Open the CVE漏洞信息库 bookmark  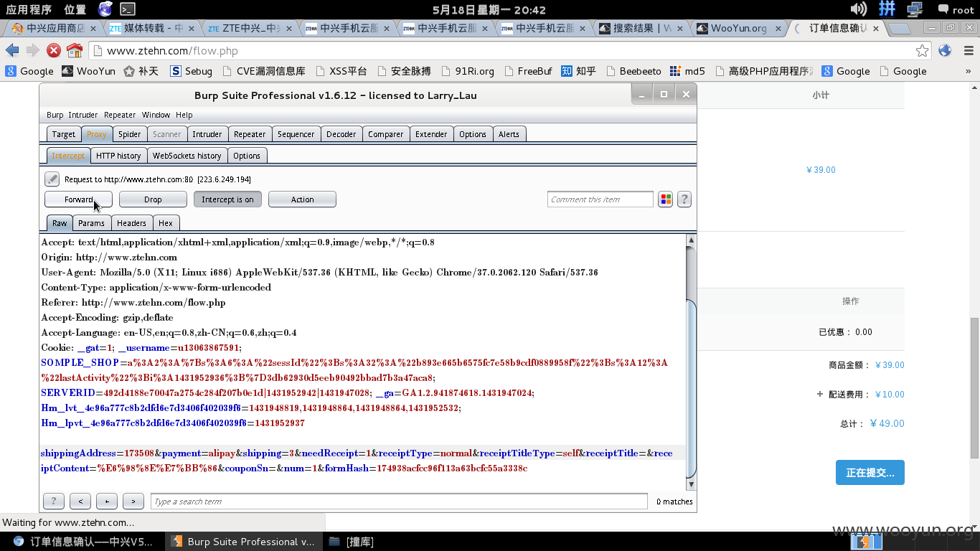[x=263, y=71]
